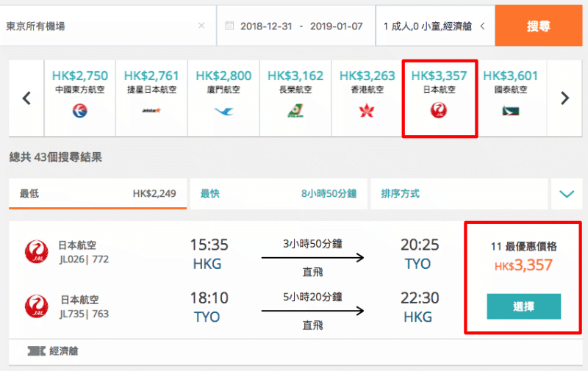Image resolution: width=588 pixels, height=371 pixels.
Task: Click the 2018-12-31 departure date field
Action: point(266,26)
